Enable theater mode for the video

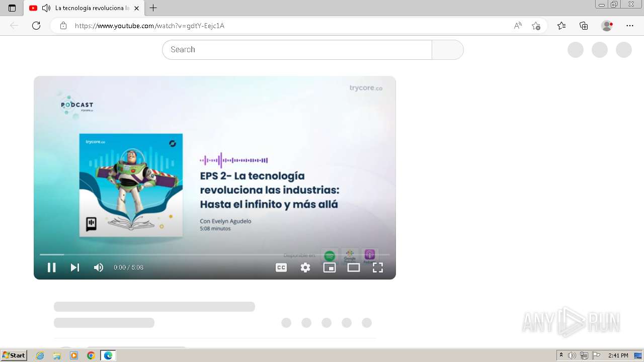pos(354,267)
